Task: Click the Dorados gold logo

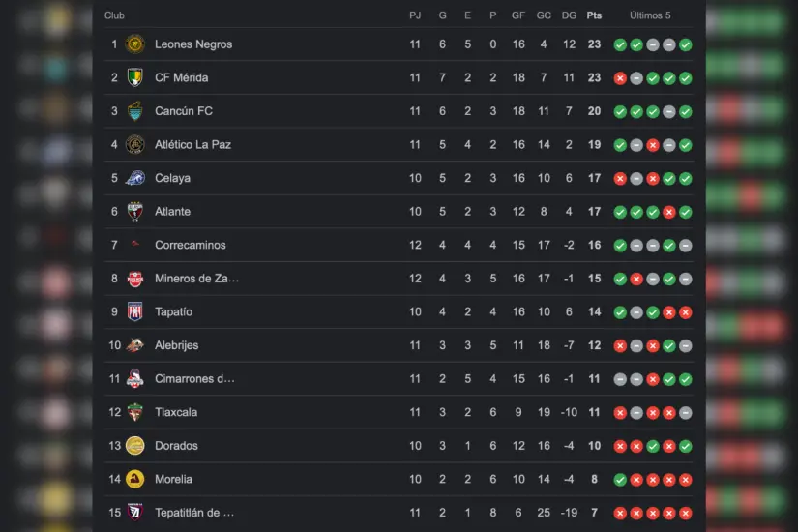Action: 134,446
